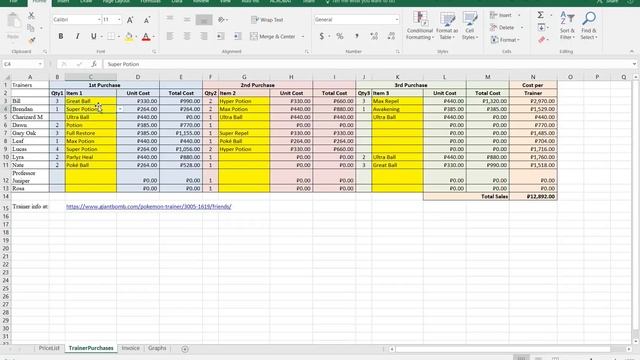640x360 pixels.
Task: Toggle Bold formatting
Action: (61, 36)
